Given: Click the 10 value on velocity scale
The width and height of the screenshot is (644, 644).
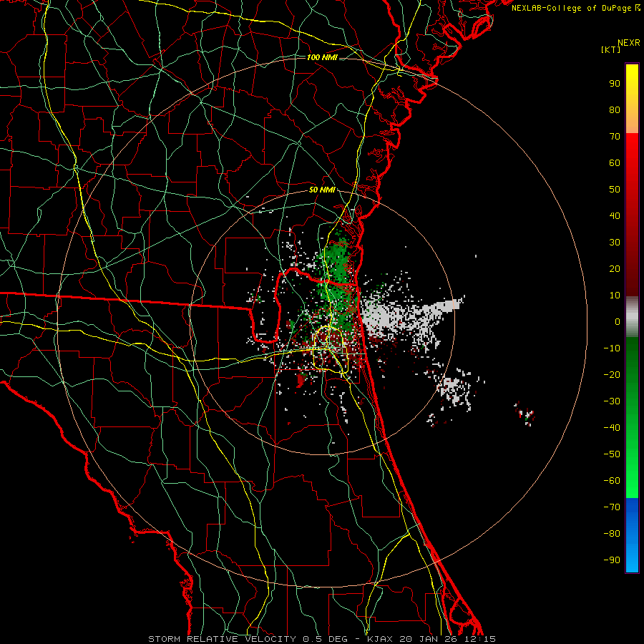Looking at the screenshot, I should point(615,296).
